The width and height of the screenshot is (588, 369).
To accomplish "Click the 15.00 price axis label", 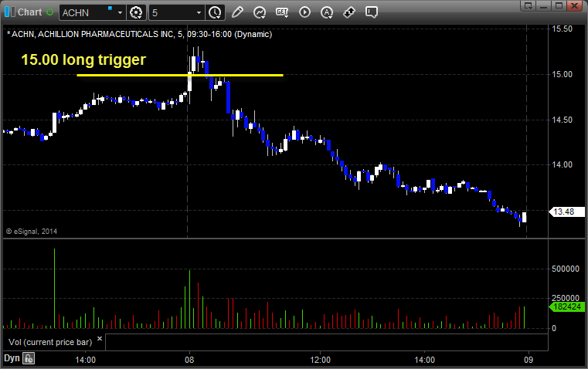I will (x=563, y=74).
